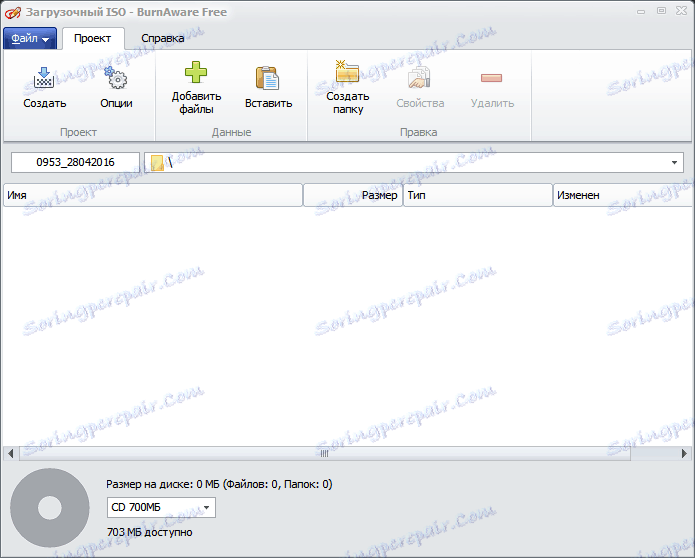Image resolution: width=695 pixels, height=558 pixels.
Task: Click folder icon in the path bar
Action: pos(157,163)
